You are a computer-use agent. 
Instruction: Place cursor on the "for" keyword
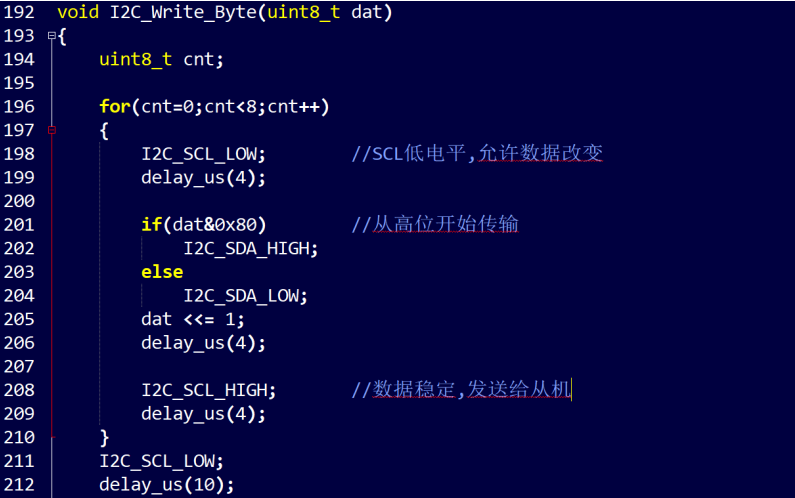[x=114, y=106]
